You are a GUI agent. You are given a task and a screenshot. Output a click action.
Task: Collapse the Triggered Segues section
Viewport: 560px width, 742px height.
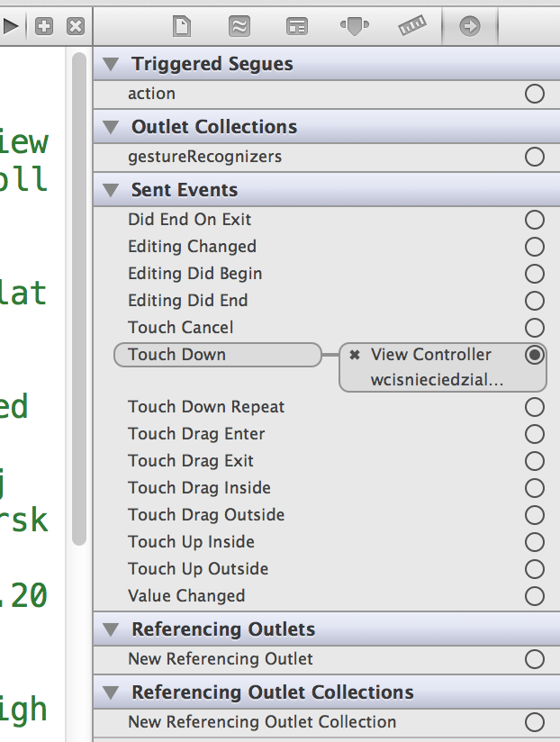tap(111, 64)
